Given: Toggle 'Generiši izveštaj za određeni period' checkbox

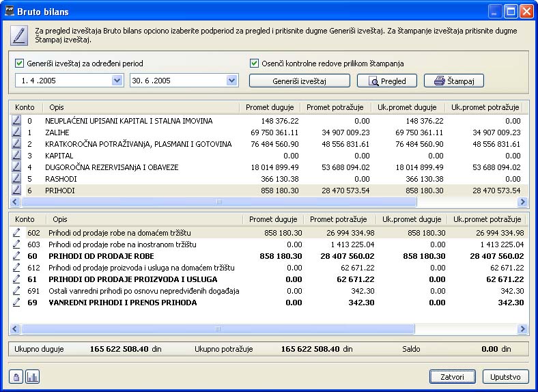Looking at the screenshot, I should point(20,64).
